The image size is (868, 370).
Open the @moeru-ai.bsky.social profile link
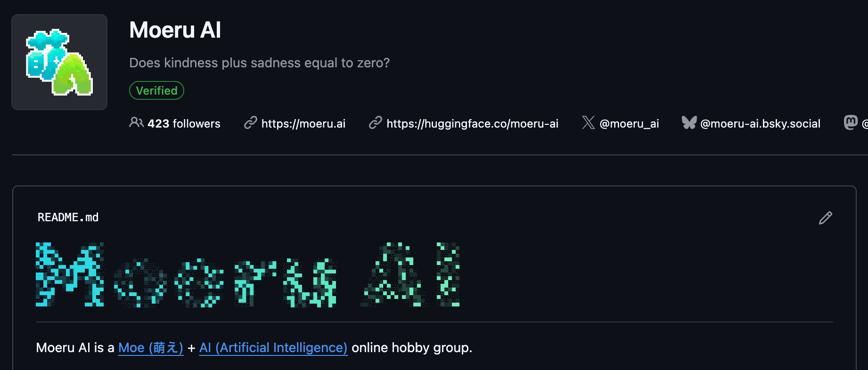(760, 124)
